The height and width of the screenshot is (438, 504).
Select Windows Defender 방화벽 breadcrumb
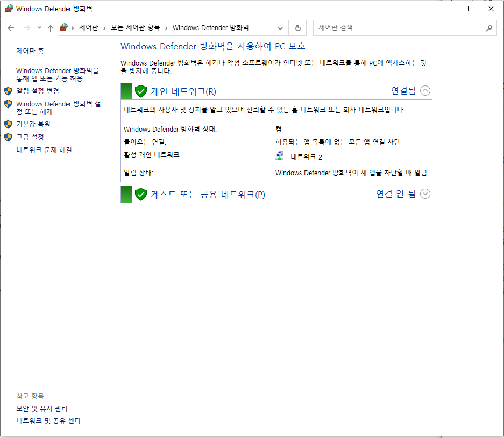[210, 27]
